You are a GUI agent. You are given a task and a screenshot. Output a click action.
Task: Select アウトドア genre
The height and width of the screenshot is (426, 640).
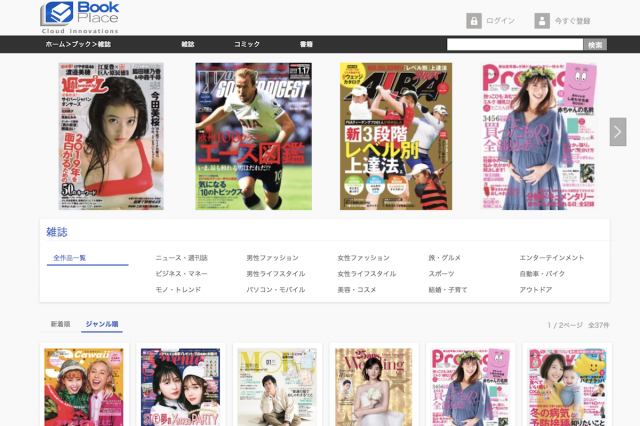536,290
